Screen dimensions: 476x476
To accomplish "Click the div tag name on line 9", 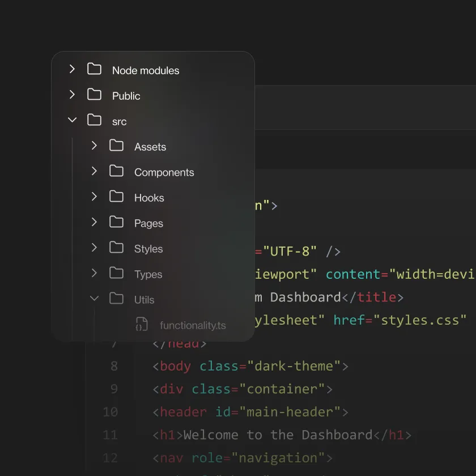I will 172,389.
